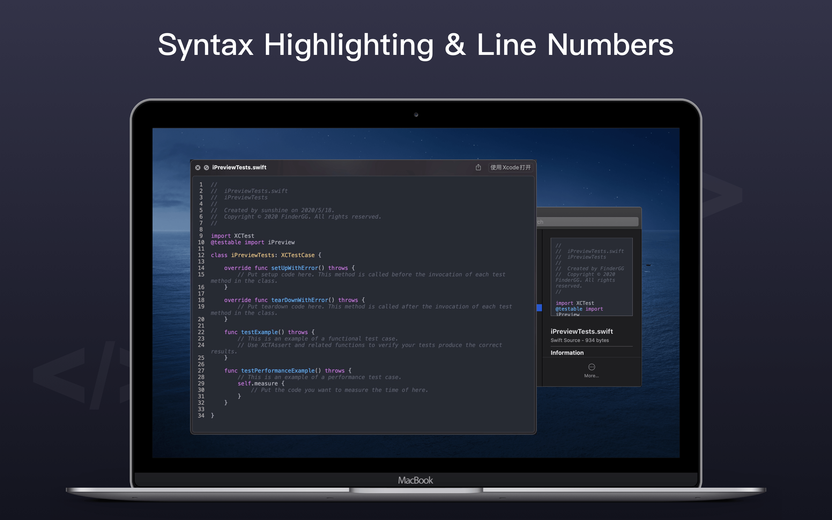
Task: Click the 使用 Xcode 打开 button
Action: pos(510,168)
